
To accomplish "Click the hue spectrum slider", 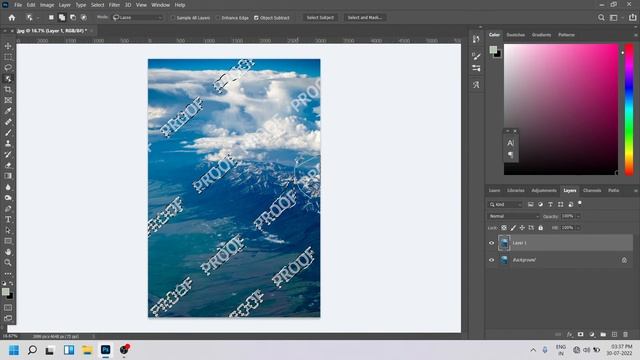I will pos(629,109).
